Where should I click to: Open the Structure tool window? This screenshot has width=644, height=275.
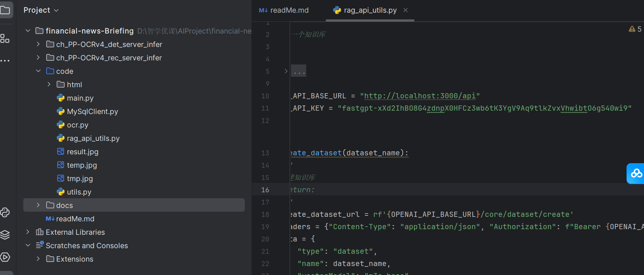point(5,38)
